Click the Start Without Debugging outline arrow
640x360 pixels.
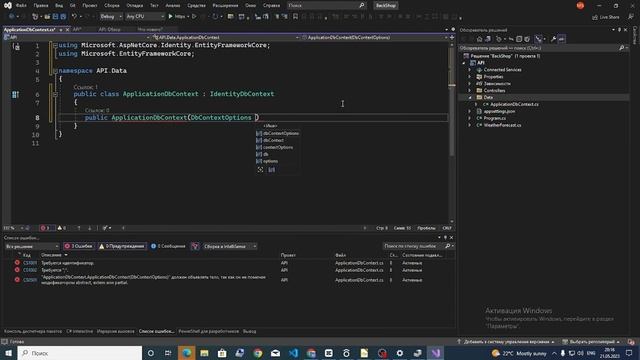coord(194,16)
